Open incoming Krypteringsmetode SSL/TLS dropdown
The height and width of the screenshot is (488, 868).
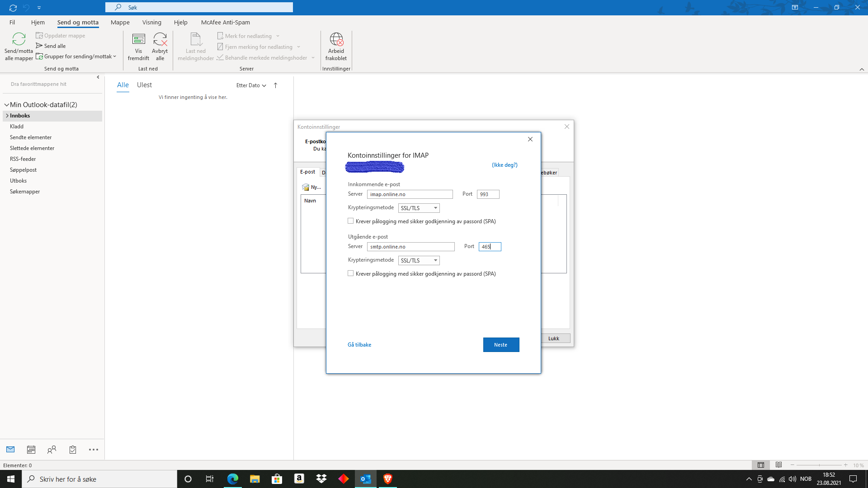pyautogui.click(x=419, y=208)
